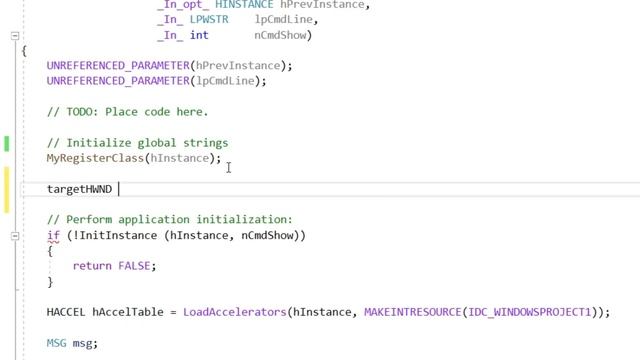Click hInstance argument inside MyRegisterClass
This screenshot has width=640, height=360.
(x=180, y=158)
